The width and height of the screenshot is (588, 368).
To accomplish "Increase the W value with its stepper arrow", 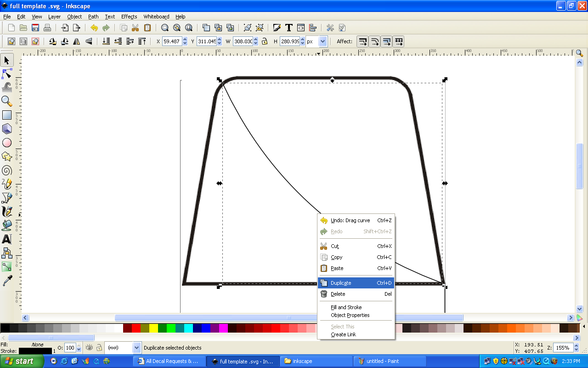I will [256, 39].
